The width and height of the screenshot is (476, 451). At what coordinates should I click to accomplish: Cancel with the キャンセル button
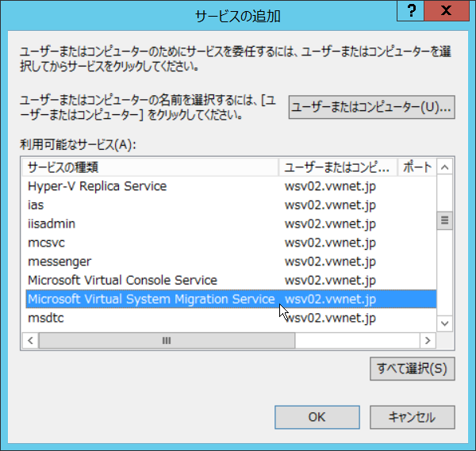413,417
